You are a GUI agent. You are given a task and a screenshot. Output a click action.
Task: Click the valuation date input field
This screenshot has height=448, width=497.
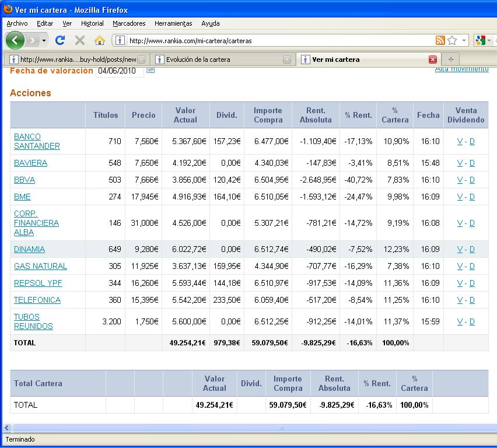click(x=120, y=71)
